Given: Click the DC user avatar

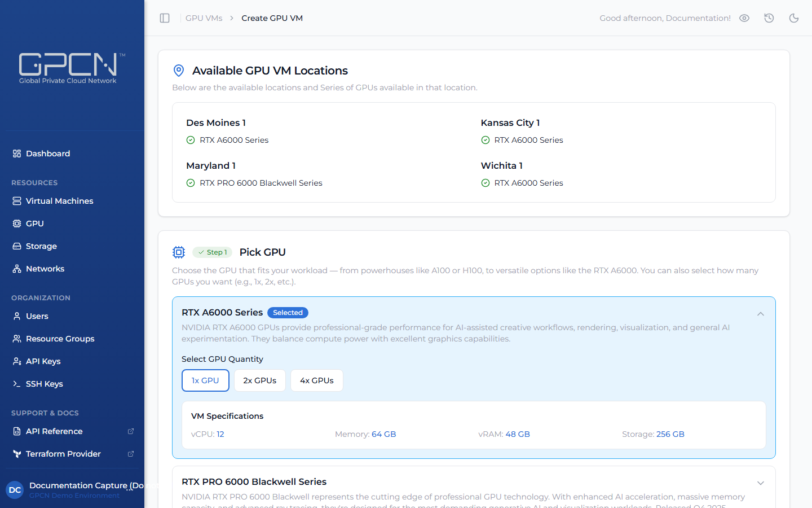Looking at the screenshot, I should click(15, 490).
